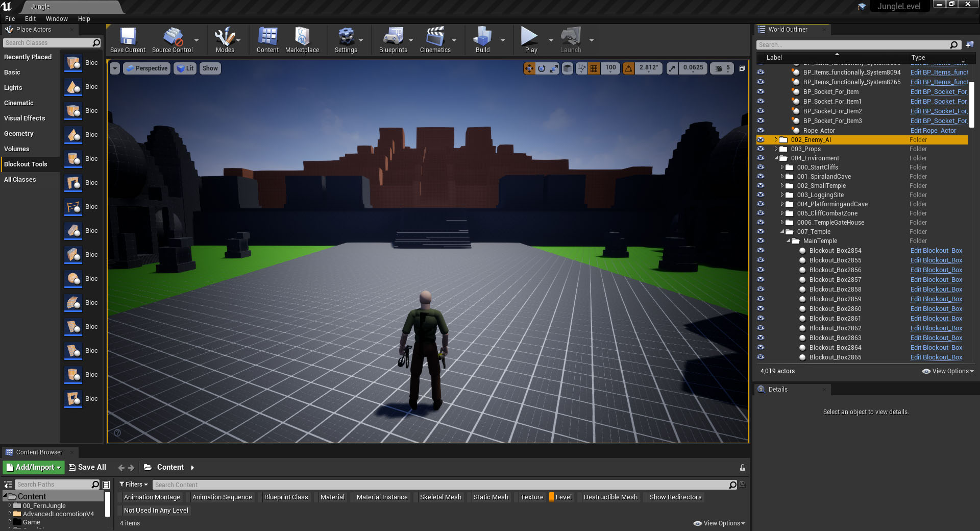Click the Edit Rope_Actor link
980x531 pixels.
pos(933,131)
